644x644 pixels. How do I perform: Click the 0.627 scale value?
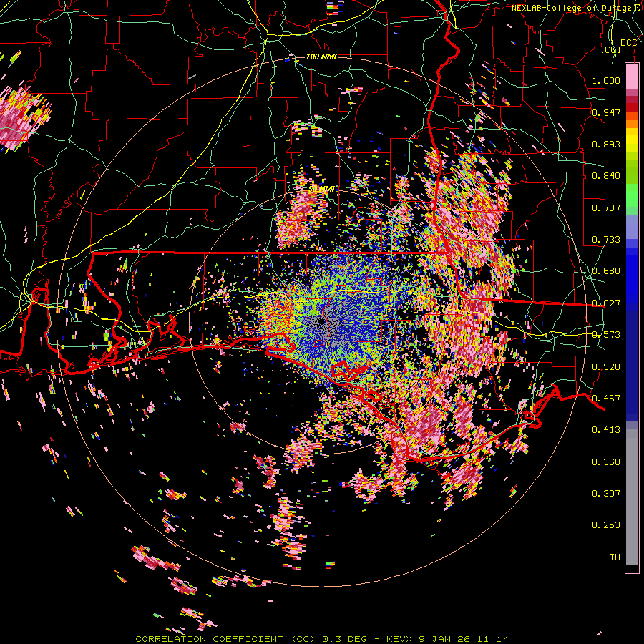click(606, 303)
